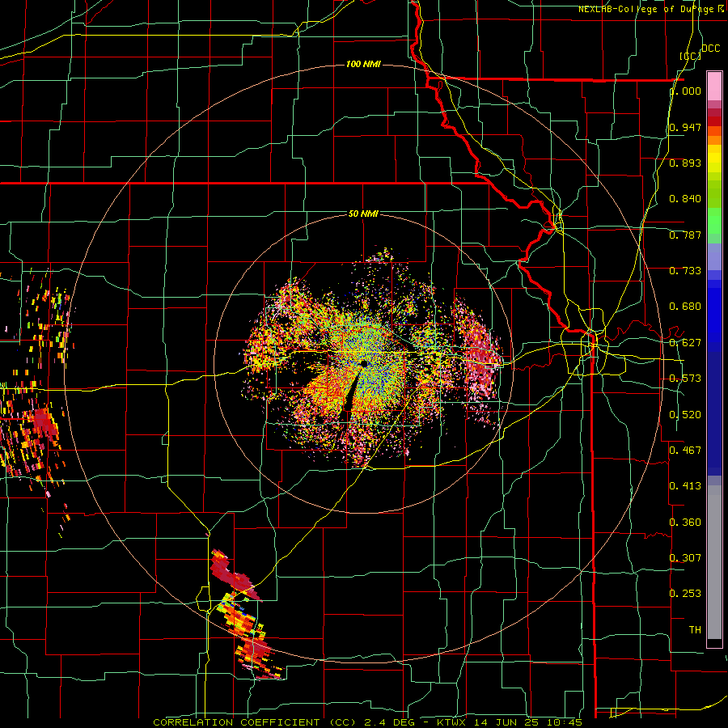The width and height of the screenshot is (728, 728).
Task: Click the 0.413 color scale value
Action: tap(685, 486)
